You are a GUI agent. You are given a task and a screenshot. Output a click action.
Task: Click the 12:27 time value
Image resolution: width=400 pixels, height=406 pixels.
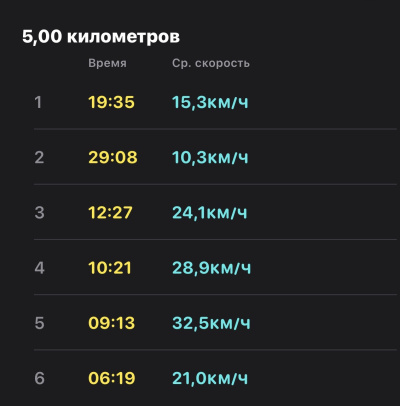click(110, 213)
